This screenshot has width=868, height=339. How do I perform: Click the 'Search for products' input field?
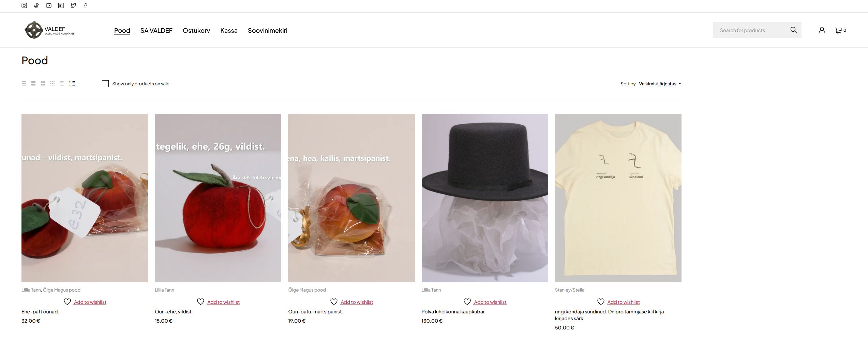pyautogui.click(x=750, y=30)
